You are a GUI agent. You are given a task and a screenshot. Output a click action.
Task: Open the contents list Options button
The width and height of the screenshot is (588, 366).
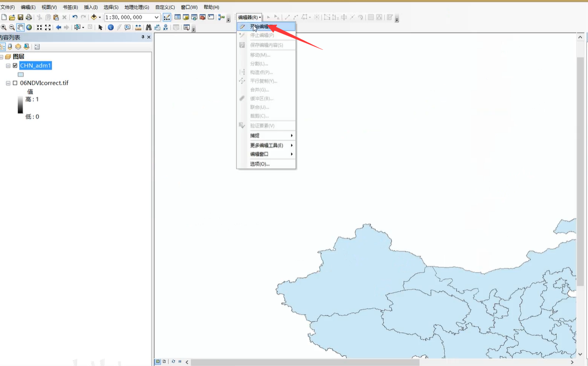pos(37,47)
